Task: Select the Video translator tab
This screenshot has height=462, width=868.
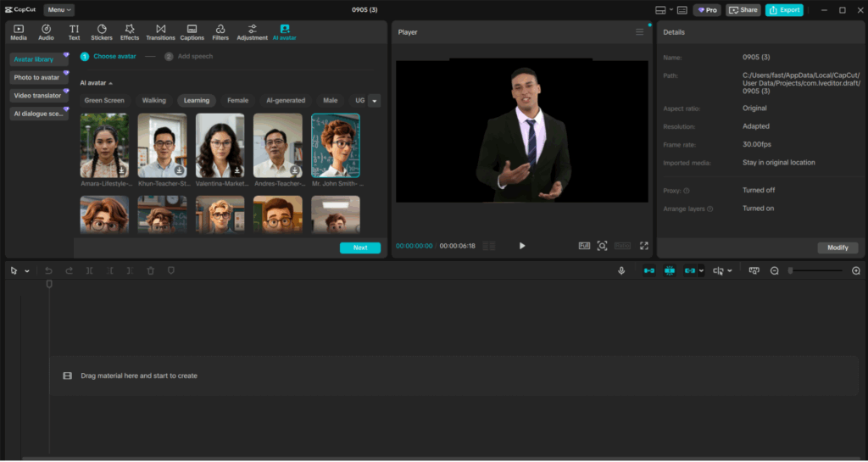Action: tap(39, 96)
